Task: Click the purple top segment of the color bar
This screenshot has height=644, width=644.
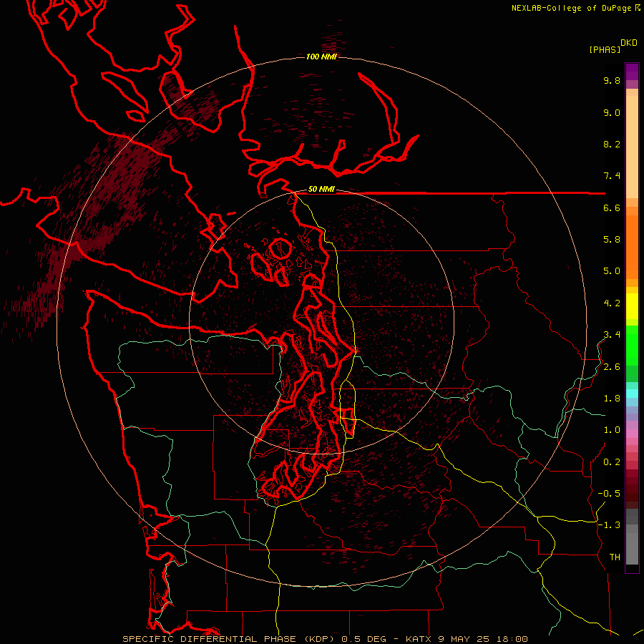Action: pos(632,72)
